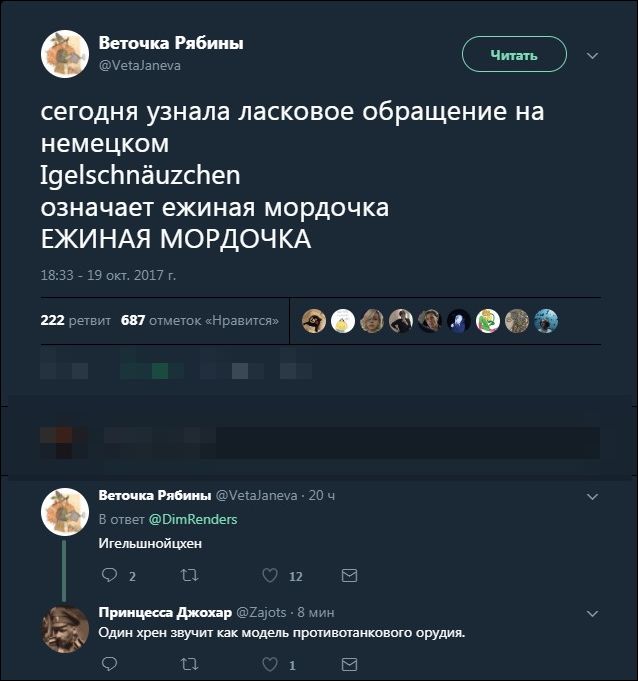Like Принцесса Джохар's tweet
This screenshot has width=638, height=681.
pyautogui.click(x=269, y=664)
